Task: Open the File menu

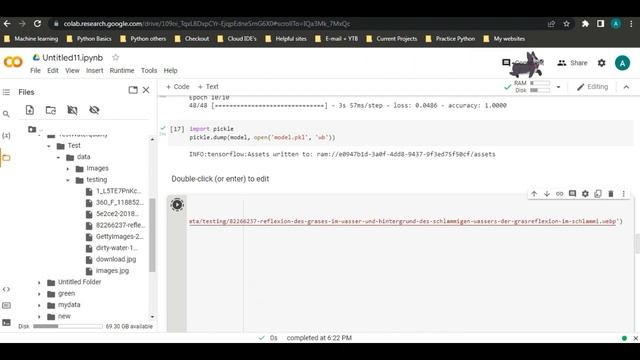Action: 36,70
